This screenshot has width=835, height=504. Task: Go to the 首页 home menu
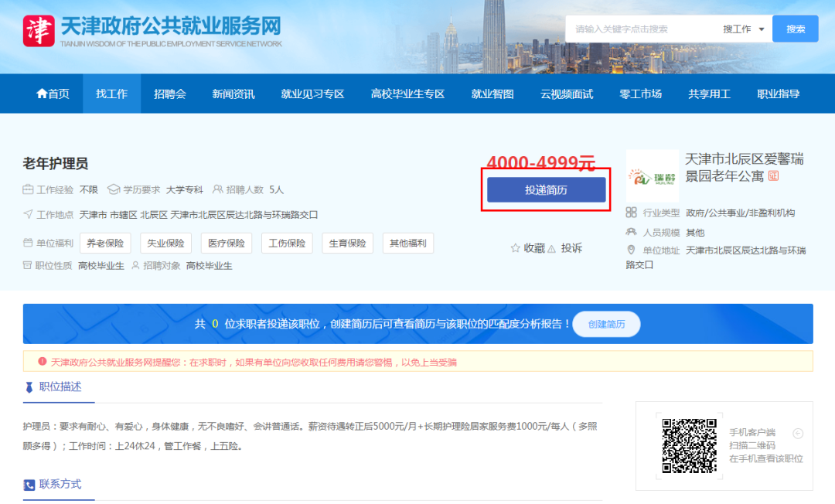53,94
